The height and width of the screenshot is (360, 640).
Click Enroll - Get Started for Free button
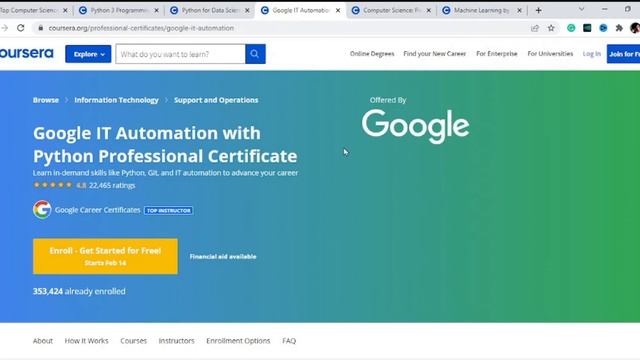(x=105, y=256)
